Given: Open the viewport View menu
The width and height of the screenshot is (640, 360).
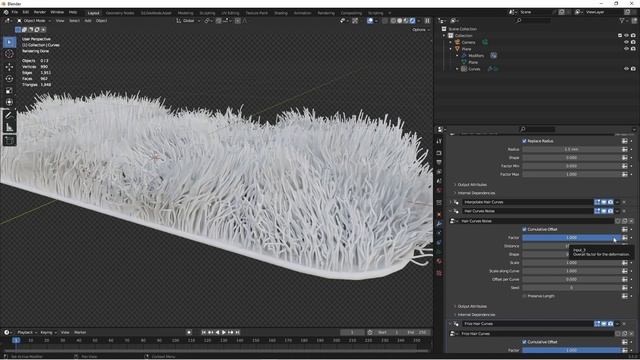Looking at the screenshot, I should (x=60, y=20).
